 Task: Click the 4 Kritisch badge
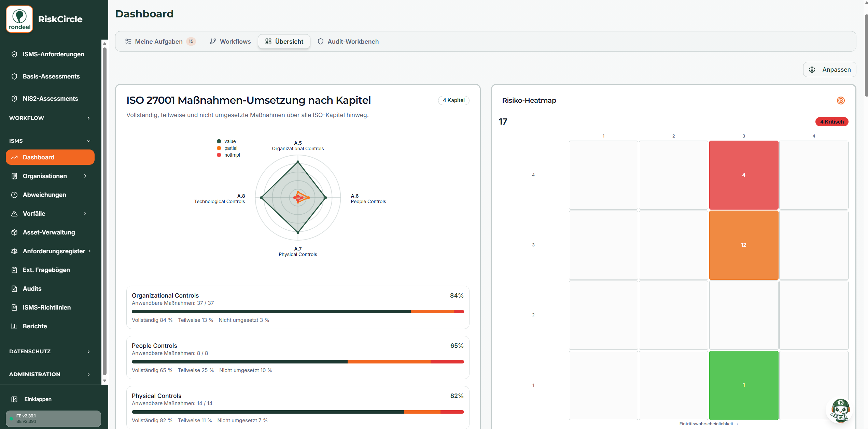(x=832, y=122)
